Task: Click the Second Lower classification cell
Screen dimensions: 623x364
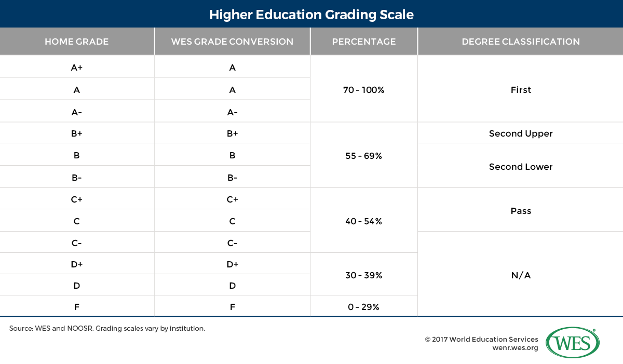Action: [x=521, y=166]
